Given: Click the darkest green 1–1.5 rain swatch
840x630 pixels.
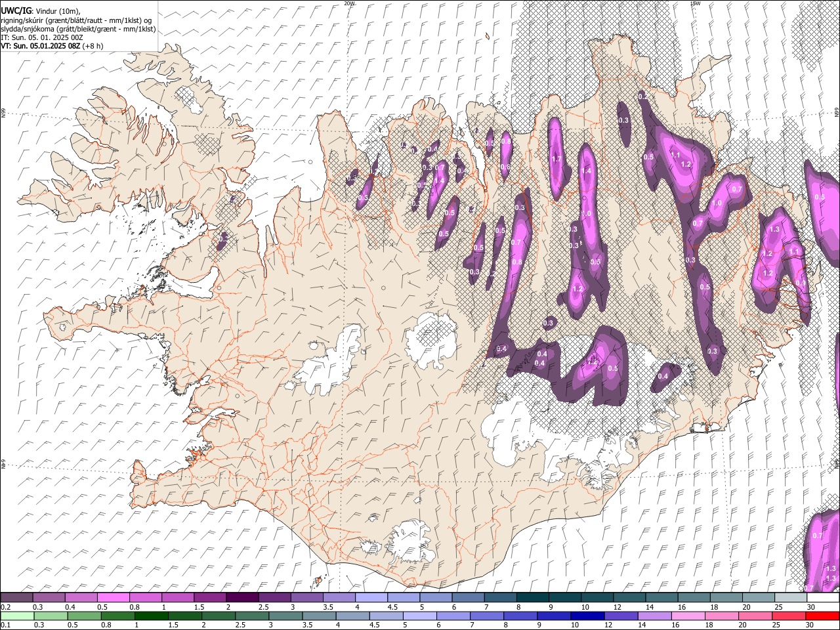Looking at the screenshot, I should (151, 616).
